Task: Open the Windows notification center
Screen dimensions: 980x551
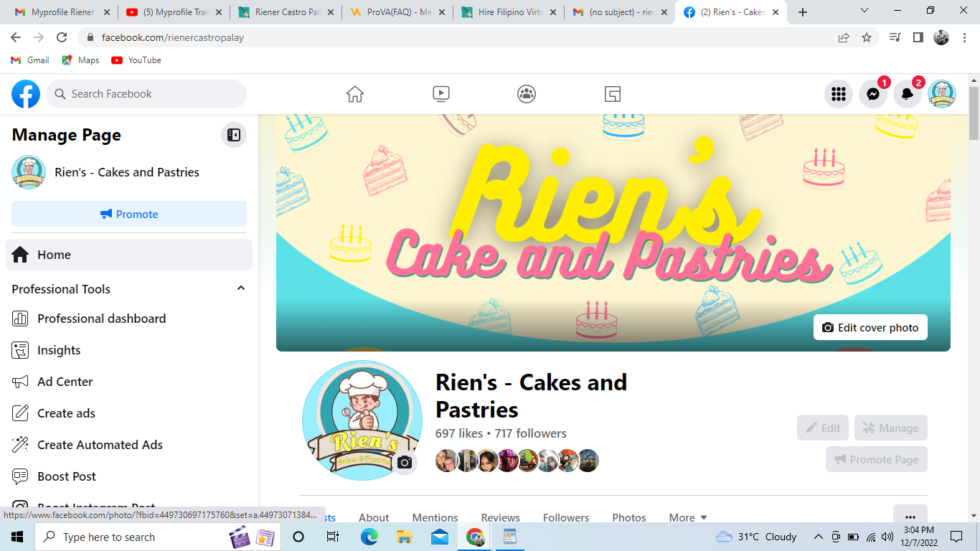Action: tap(956, 537)
